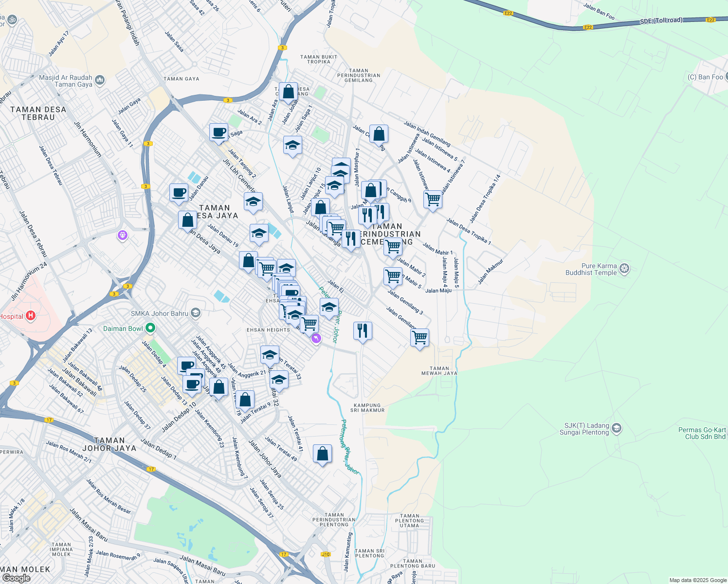Click the SMKA Johor Bahru school marker
The width and height of the screenshot is (728, 584).
(x=196, y=313)
